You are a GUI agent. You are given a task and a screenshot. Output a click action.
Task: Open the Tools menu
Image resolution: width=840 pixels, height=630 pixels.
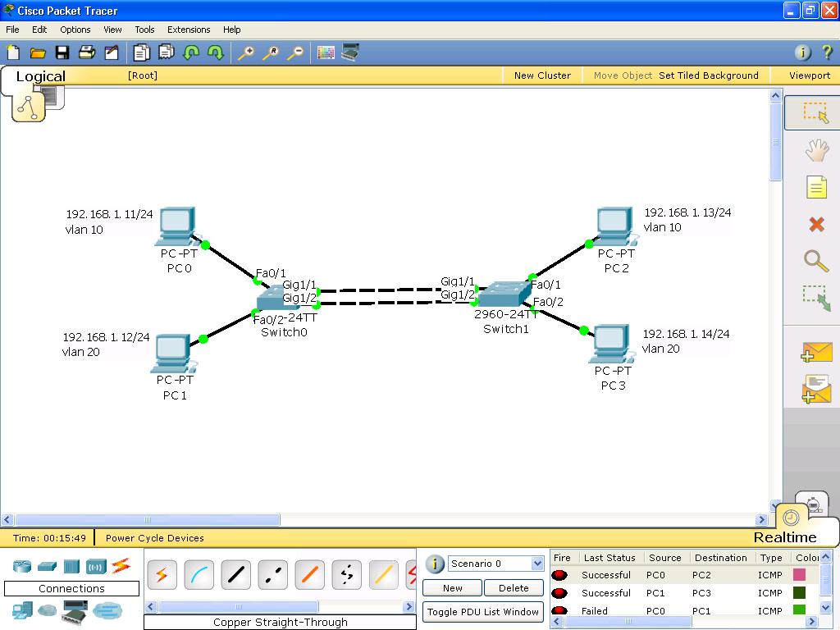click(x=144, y=30)
